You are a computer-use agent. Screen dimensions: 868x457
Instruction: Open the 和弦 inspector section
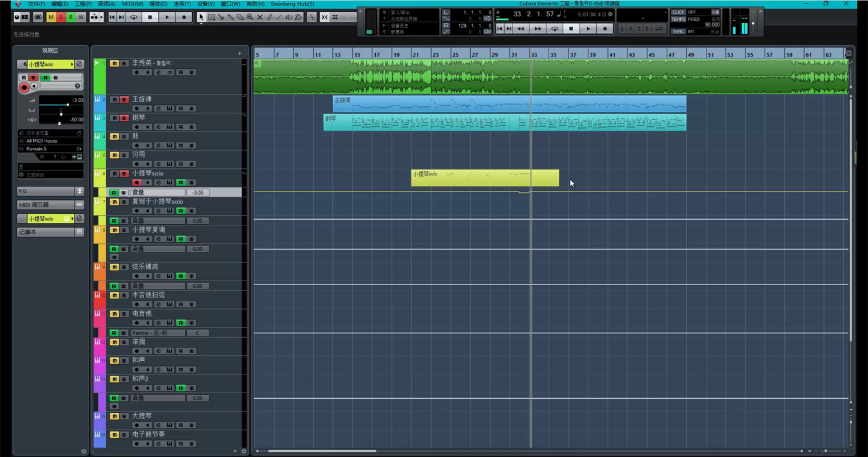click(50, 191)
